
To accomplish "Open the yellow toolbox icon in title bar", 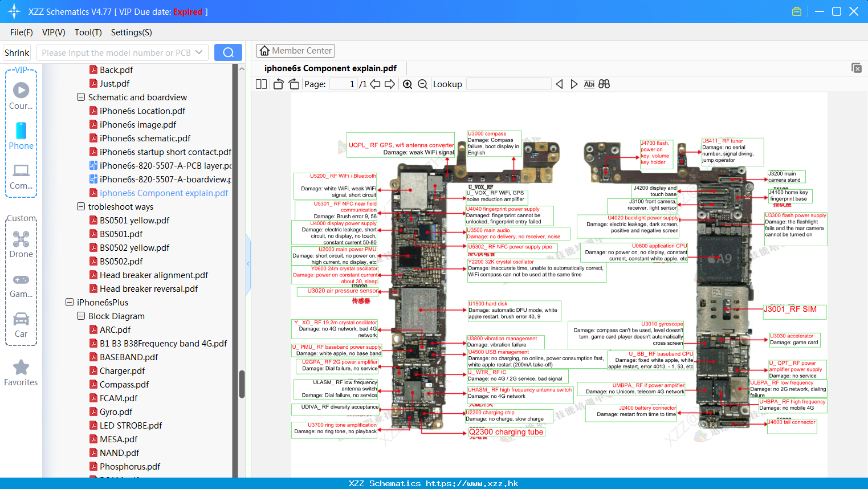I will click(x=797, y=11).
